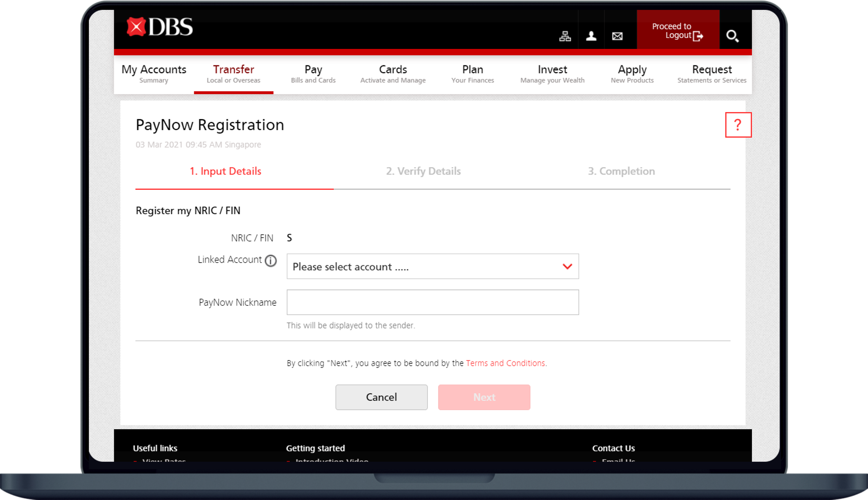Select the 2. Verify Details step
The height and width of the screenshot is (500, 868).
pyautogui.click(x=423, y=171)
